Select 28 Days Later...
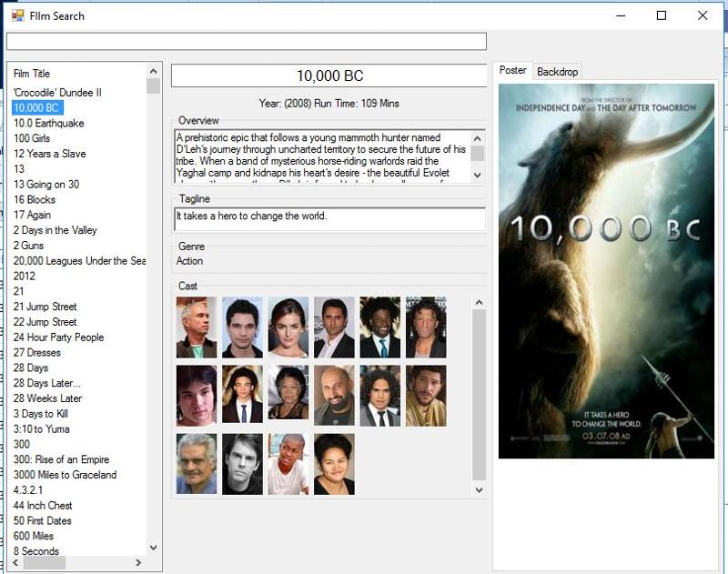Screen dimensions: 728x574 pos(47,383)
